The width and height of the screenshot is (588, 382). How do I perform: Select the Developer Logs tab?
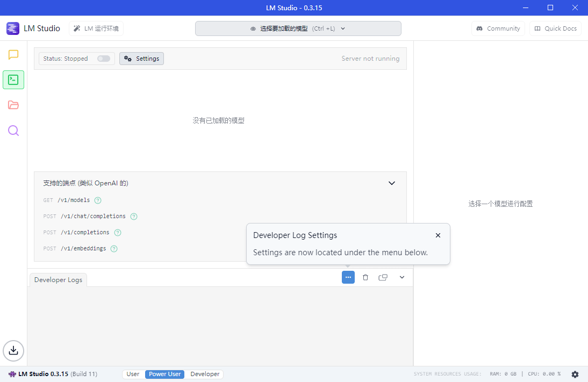pos(58,280)
